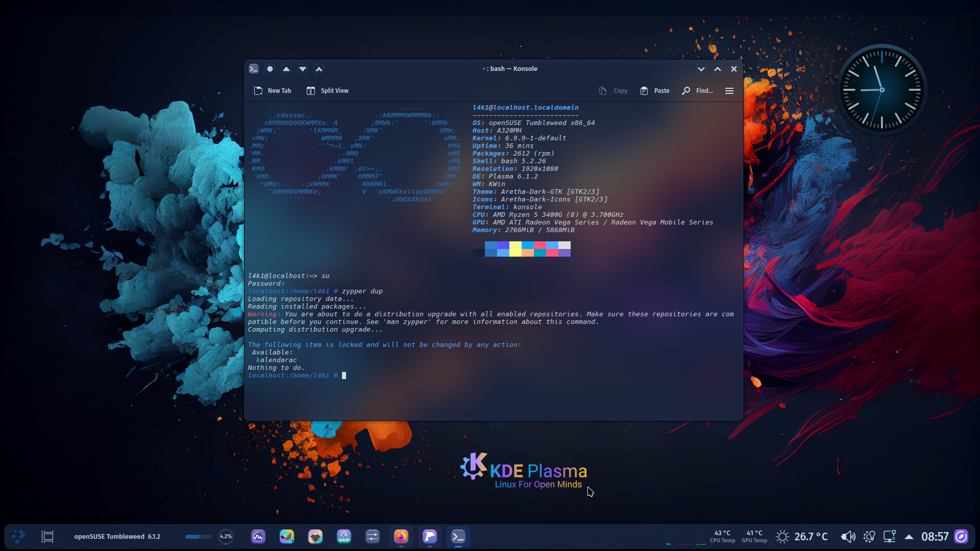Switch to Firefox in the task manager
This screenshot has width=980, height=551.
pyautogui.click(x=401, y=537)
